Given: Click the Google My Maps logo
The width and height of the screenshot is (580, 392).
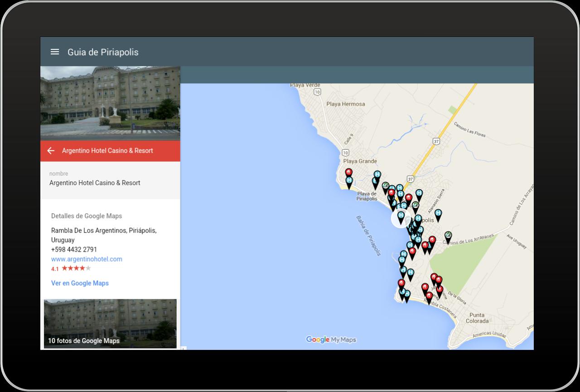Looking at the screenshot, I should 331,339.
